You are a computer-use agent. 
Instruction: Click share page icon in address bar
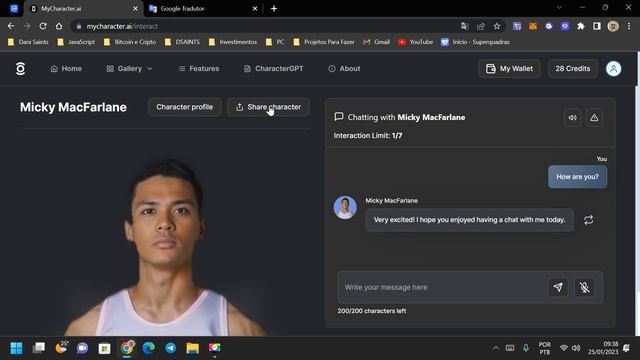coord(480,27)
